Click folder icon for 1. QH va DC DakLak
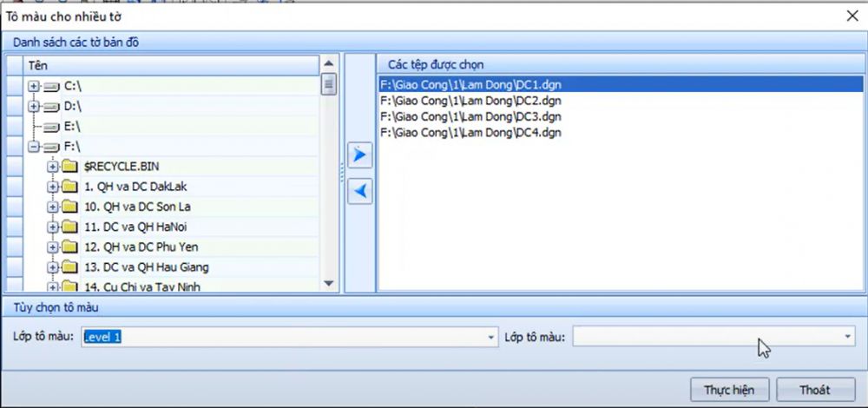The image size is (868, 408). click(69, 186)
